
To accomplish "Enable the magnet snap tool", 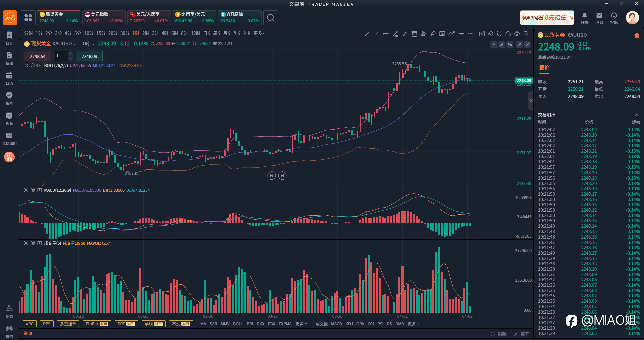I will pos(499,33).
